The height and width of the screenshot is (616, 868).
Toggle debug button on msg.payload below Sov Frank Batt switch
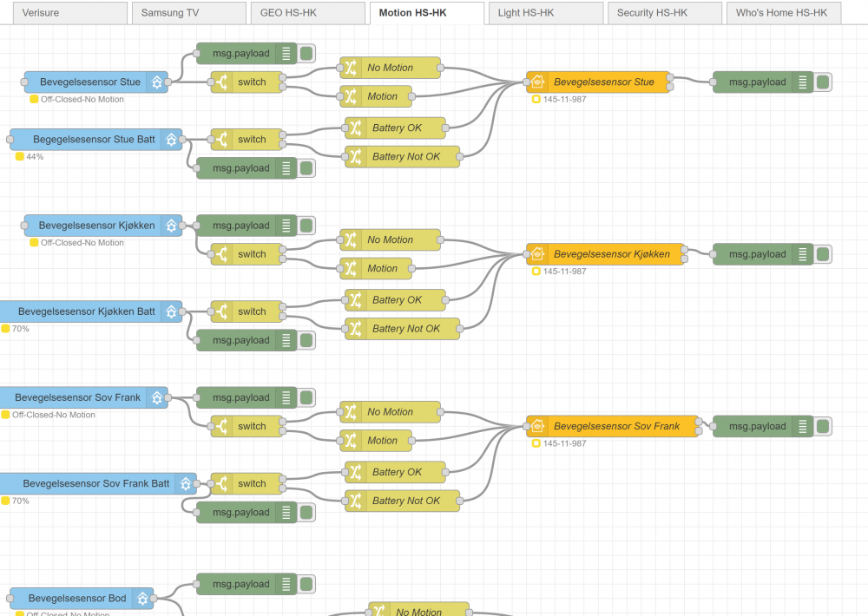point(306,513)
